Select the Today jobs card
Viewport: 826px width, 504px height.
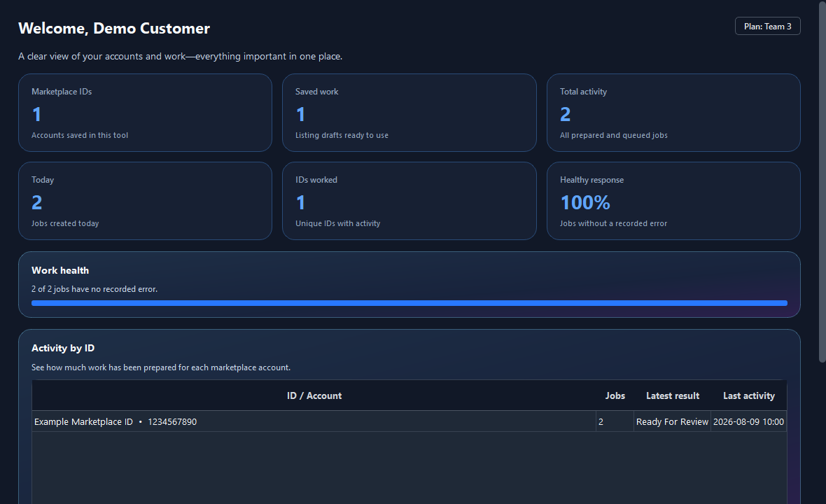coord(145,201)
